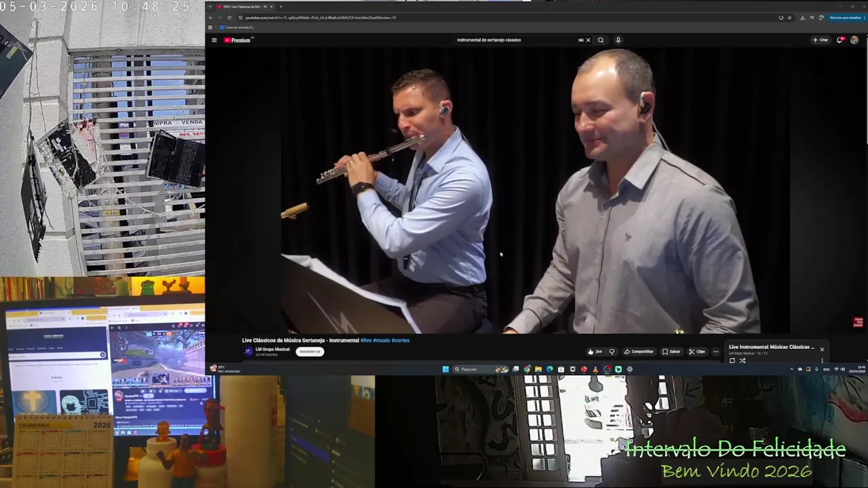Click the Inscrever-se subscribe button

pyautogui.click(x=310, y=351)
